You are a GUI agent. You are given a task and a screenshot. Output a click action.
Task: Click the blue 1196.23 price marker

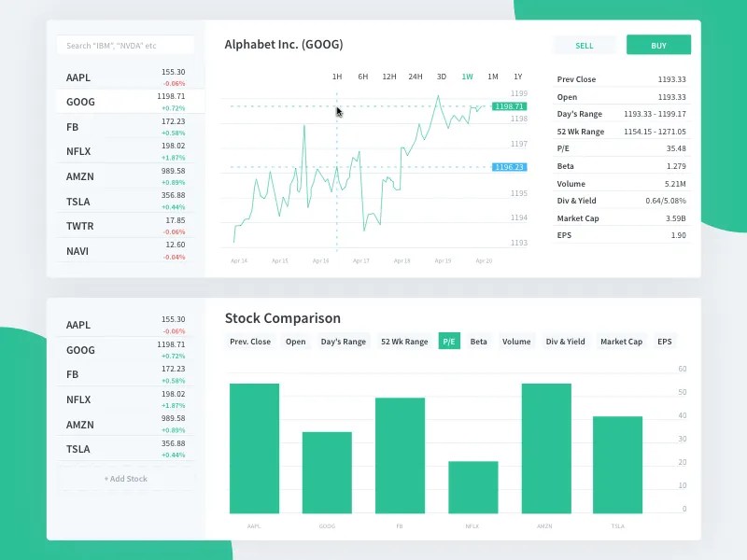click(x=509, y=167)
